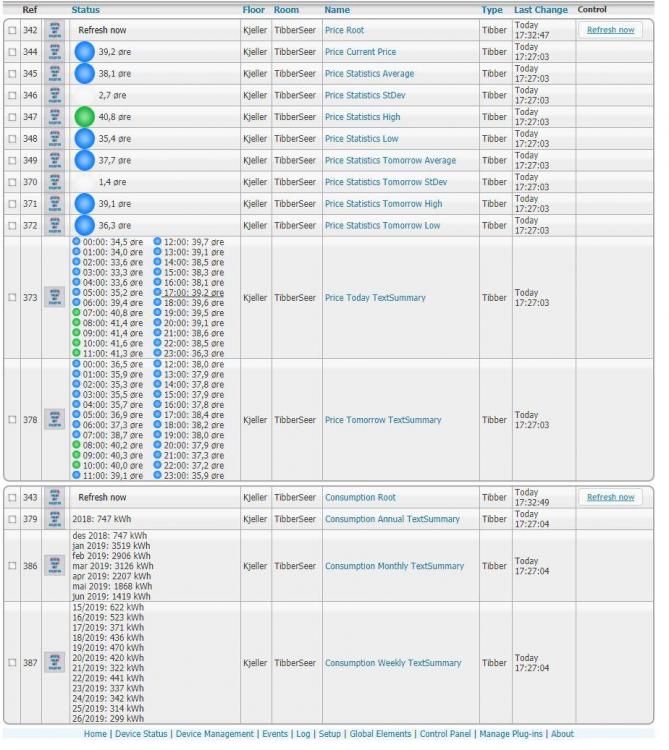Sort by the Floor column header

253,10
